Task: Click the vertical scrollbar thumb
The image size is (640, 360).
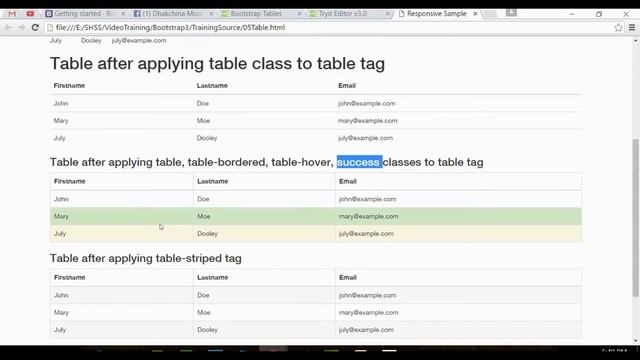Action: click(x=635, y=218)
